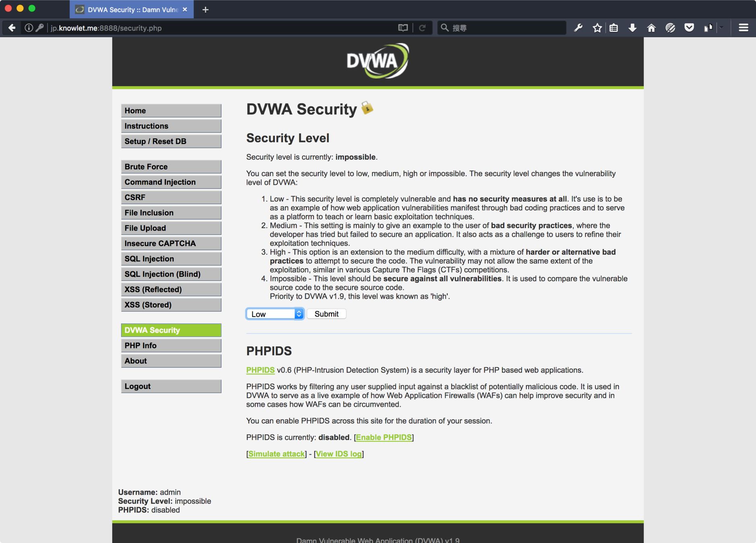Close the DVWA Security tab
This screenshot has width=756, height=543.
click(185, 10)
